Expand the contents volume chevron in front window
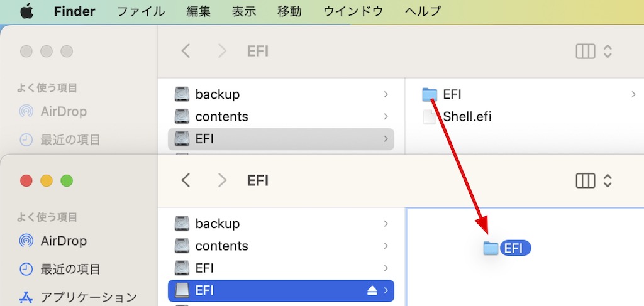644x306 pixels. click(386, 246)
